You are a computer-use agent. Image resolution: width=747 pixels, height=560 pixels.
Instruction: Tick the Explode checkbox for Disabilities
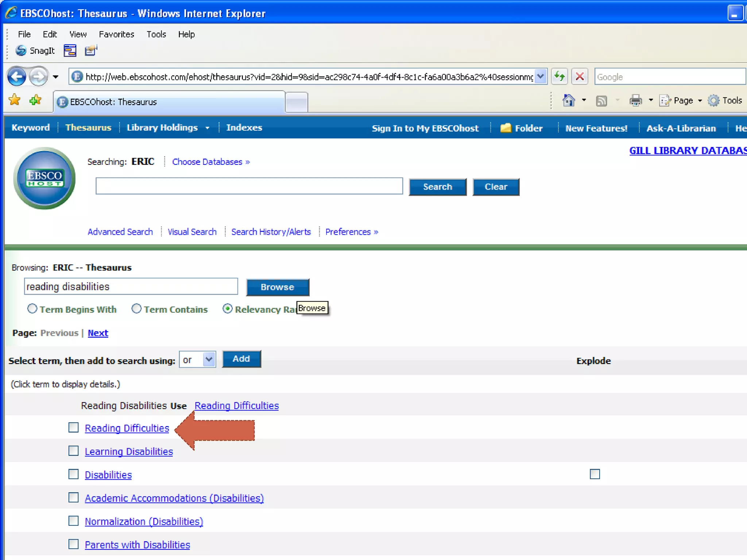(595, 474)
